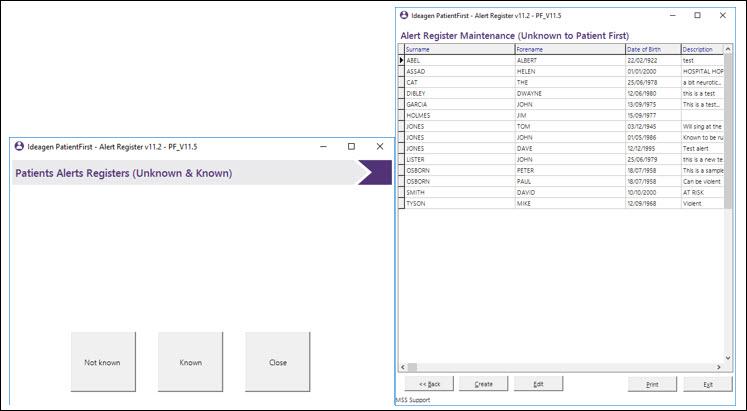
Task: Click the purple arrow banner graphic
Action: (374, 172)
